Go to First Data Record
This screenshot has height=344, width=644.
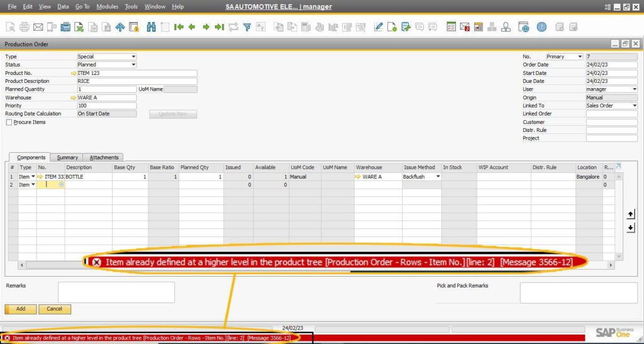click(x=179, y=27)
